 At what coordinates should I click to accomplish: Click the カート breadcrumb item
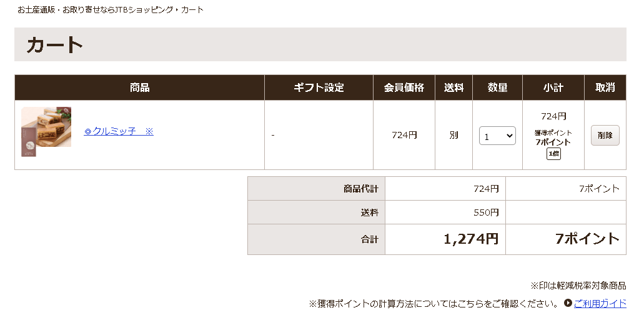(192, 10)
